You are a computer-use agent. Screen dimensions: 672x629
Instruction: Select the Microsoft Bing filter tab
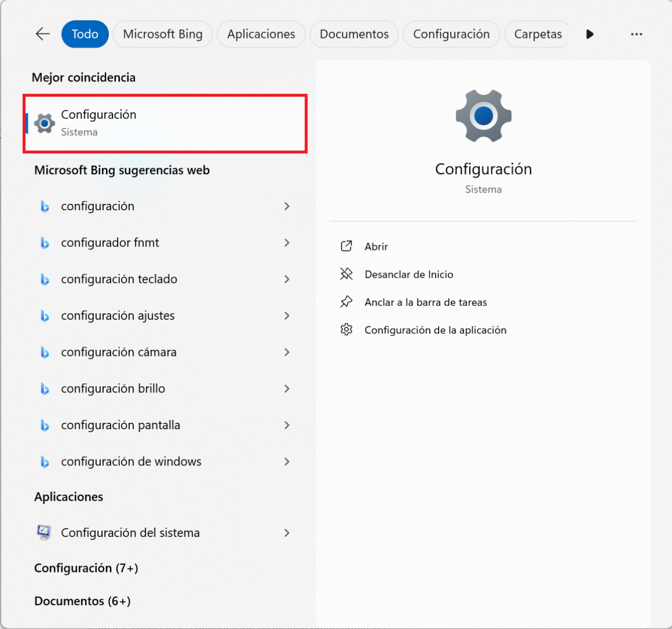(162, 34)
